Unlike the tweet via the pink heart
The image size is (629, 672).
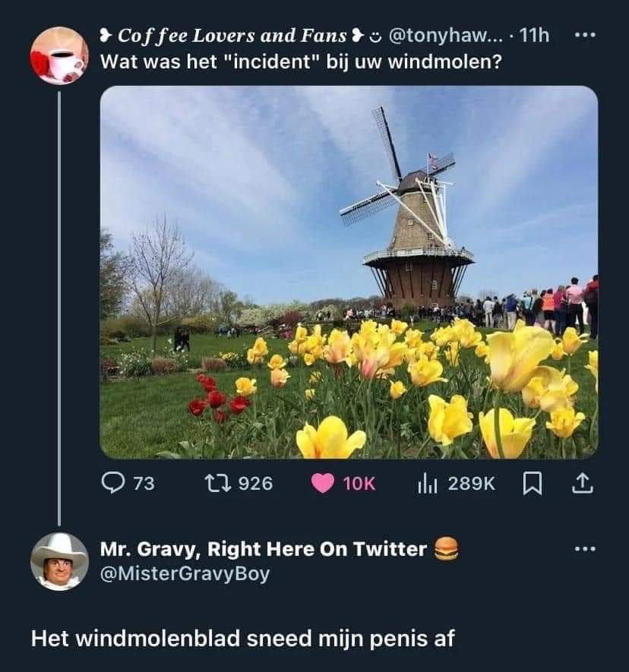tap(323, 483)
